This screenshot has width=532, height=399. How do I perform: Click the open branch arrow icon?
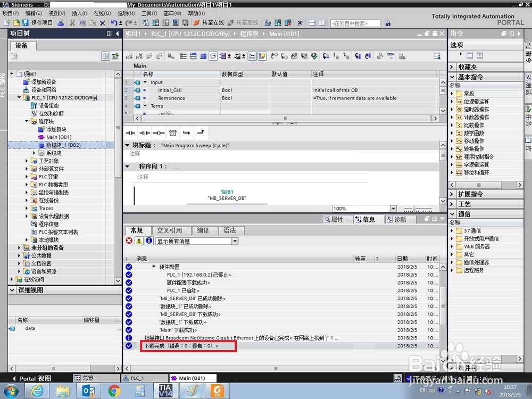tap(187, 132)
